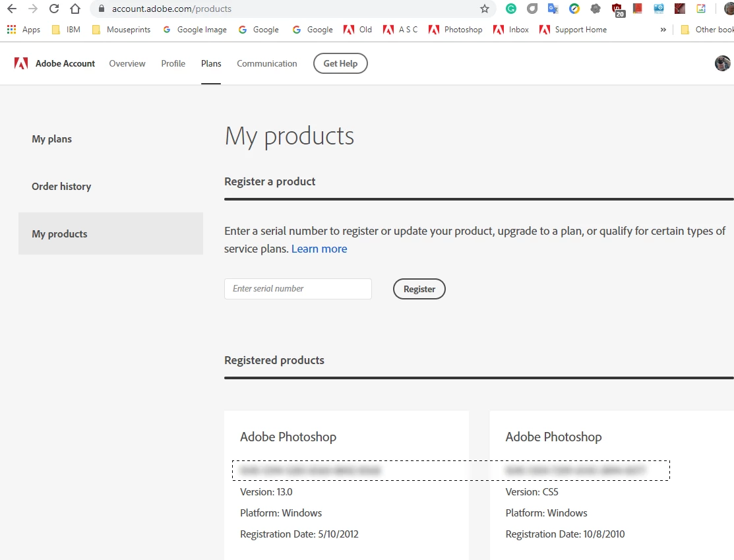The width and height of the screenshot is (734, 560).
Task: Click Version: CS5 text
Action: tap(532, 492)
